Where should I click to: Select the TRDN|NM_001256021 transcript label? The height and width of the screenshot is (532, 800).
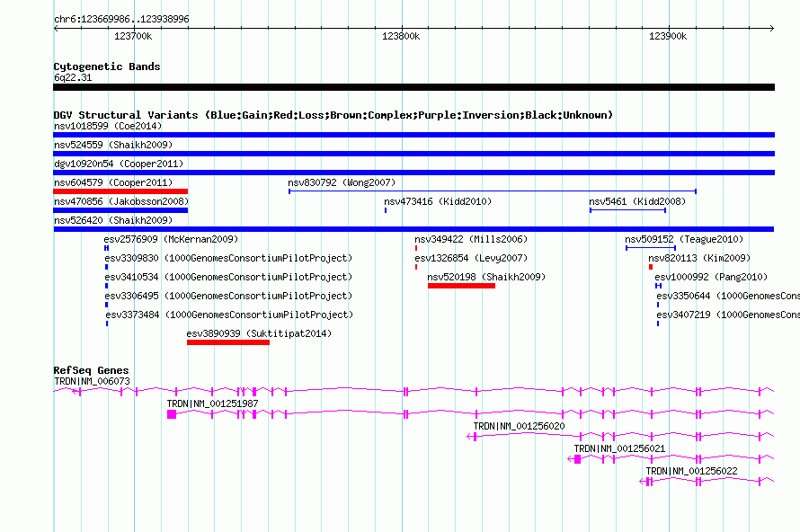pos(619,448)
